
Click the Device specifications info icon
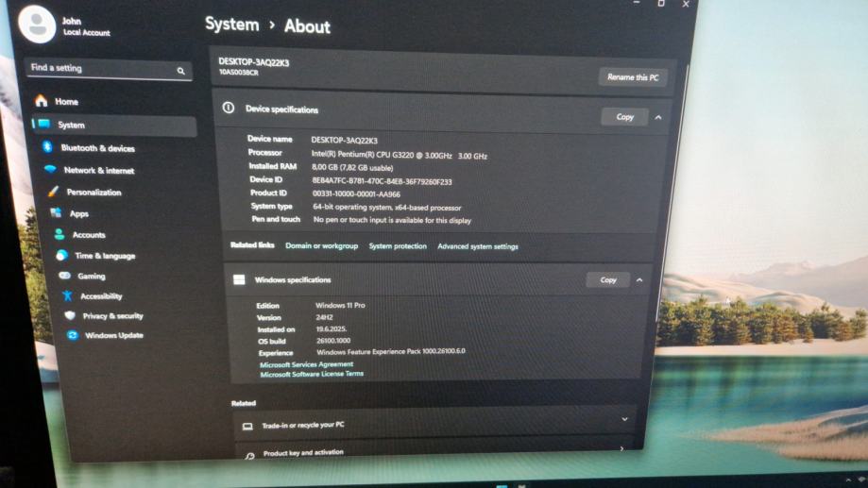tap(228, 108)
